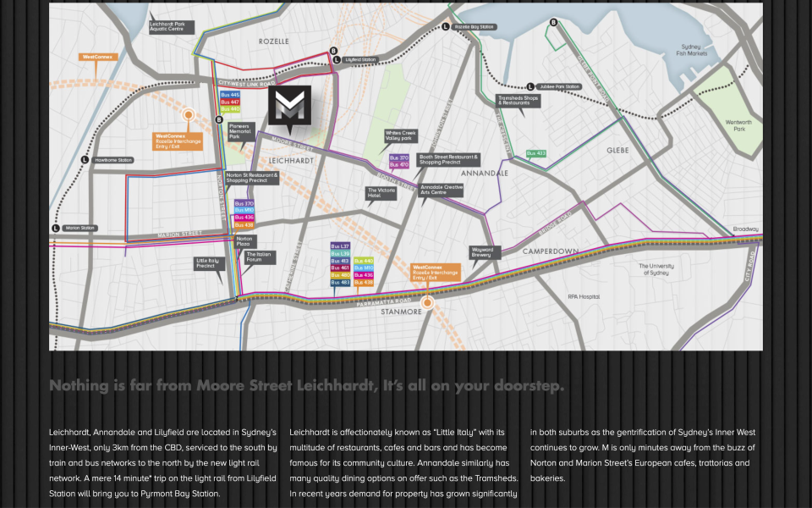Click the Annandale Creative Arts Centre label
The height and width of the screenshot is (508, 812).
point(442,190)
